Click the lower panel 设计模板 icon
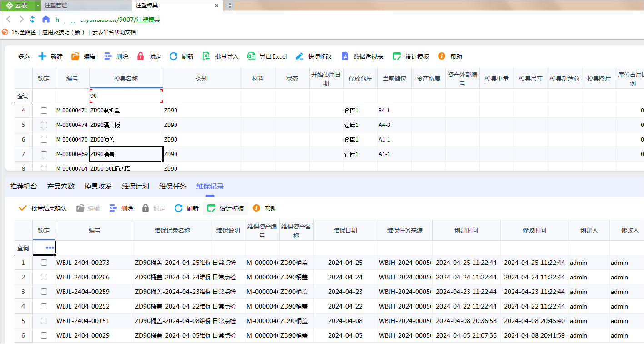This screenshot has height=344, width=644. coord(211,208)
